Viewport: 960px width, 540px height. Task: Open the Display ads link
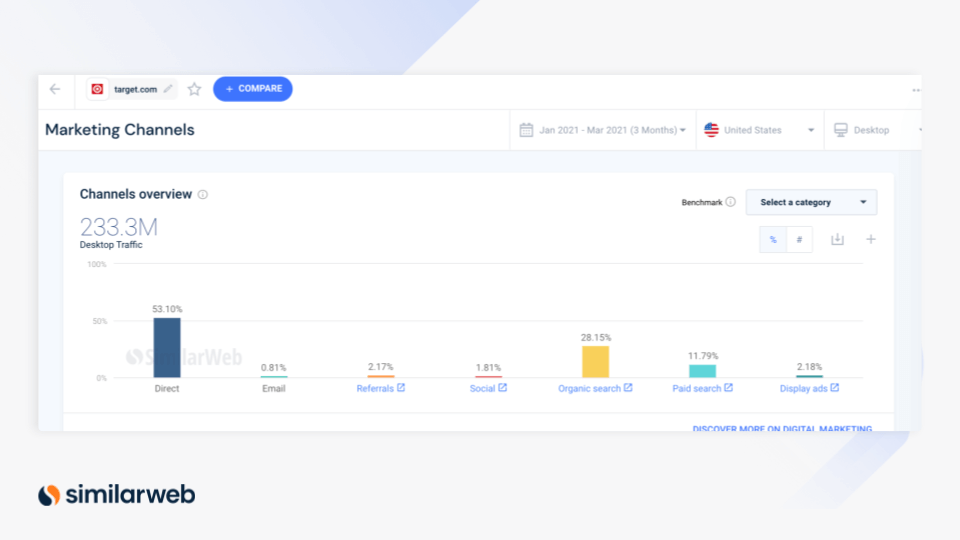pos(803,388)
